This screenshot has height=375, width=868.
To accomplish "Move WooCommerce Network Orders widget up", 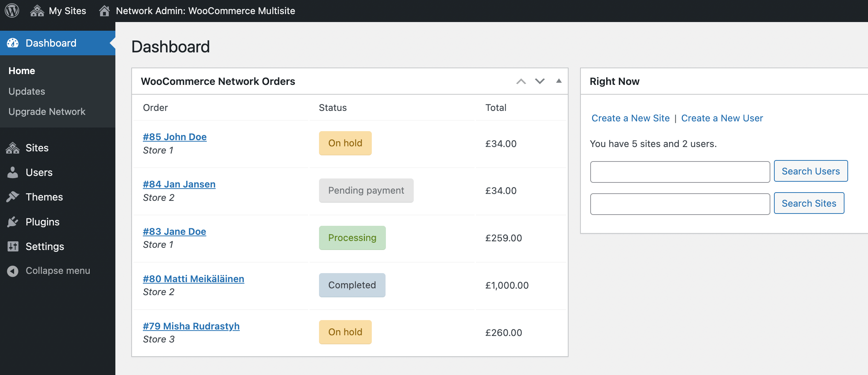I will point(521,81).
